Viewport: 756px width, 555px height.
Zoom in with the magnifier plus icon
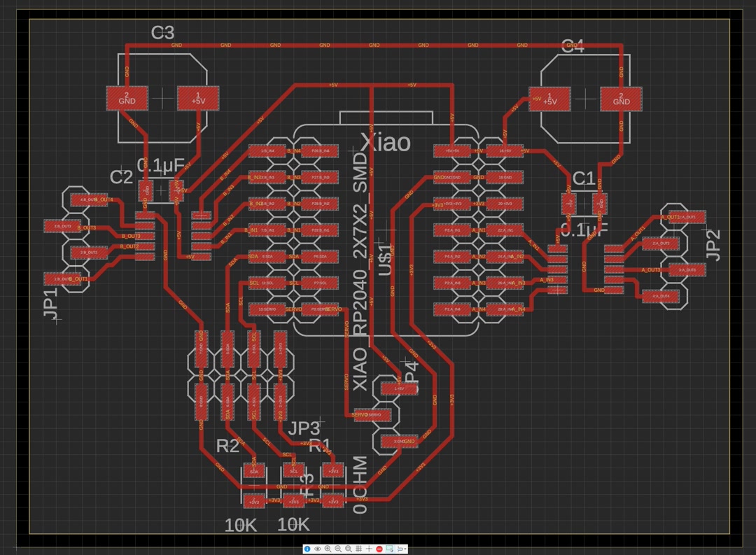pyautogui.click(x=328, y=549)
